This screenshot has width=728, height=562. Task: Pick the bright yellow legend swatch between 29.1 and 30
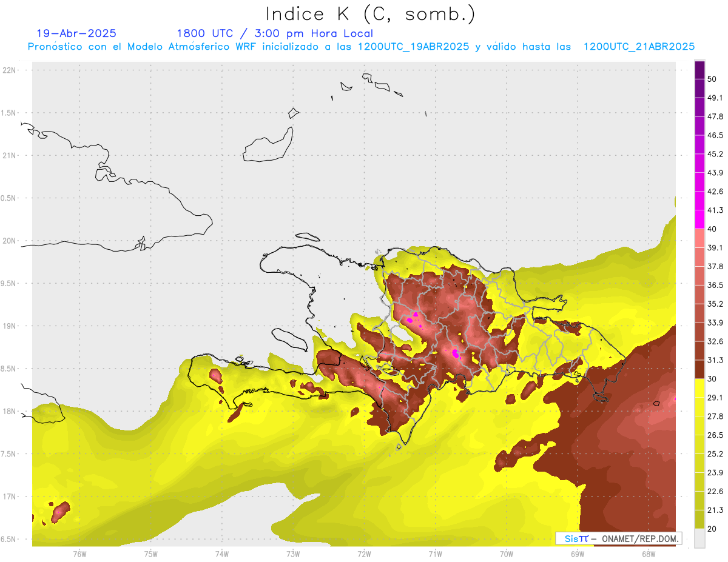pos(700,389)
